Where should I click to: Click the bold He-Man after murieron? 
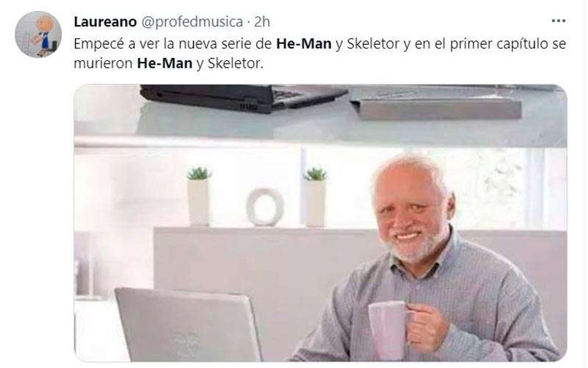pos(165,63)
